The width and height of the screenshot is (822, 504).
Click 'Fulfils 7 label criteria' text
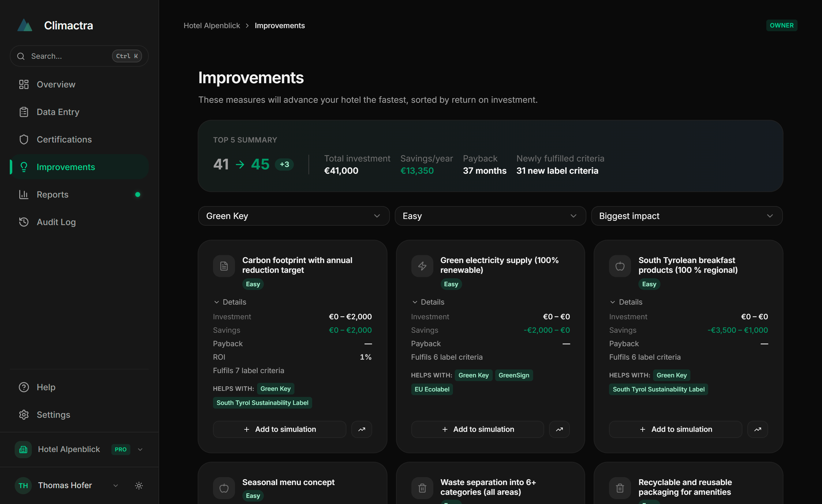click(x=248, y=370)
